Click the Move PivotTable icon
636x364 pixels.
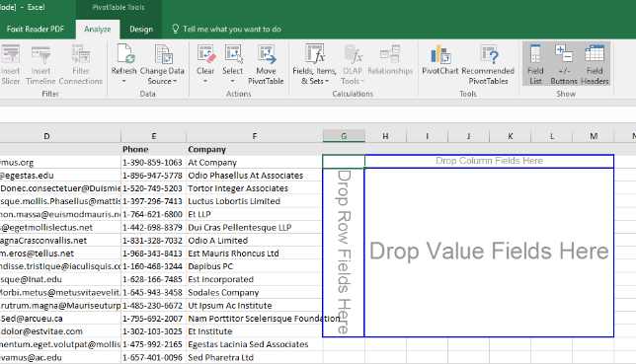click(x=266, y=54)
